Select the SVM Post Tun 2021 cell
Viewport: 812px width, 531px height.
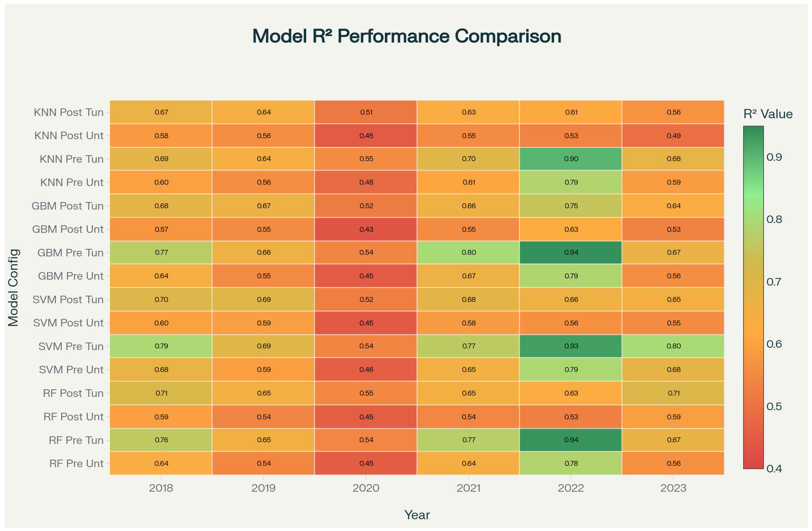(468, 299)
